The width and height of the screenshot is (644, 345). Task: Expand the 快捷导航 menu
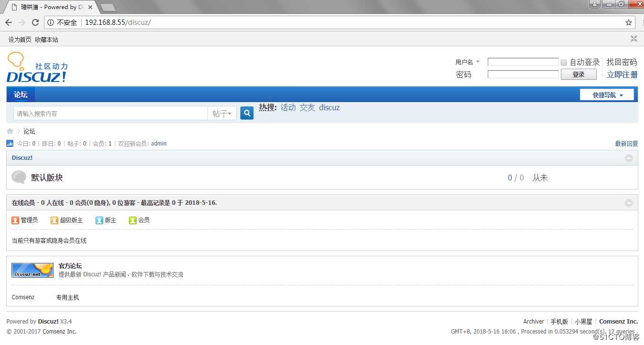[x=607, y=95]
